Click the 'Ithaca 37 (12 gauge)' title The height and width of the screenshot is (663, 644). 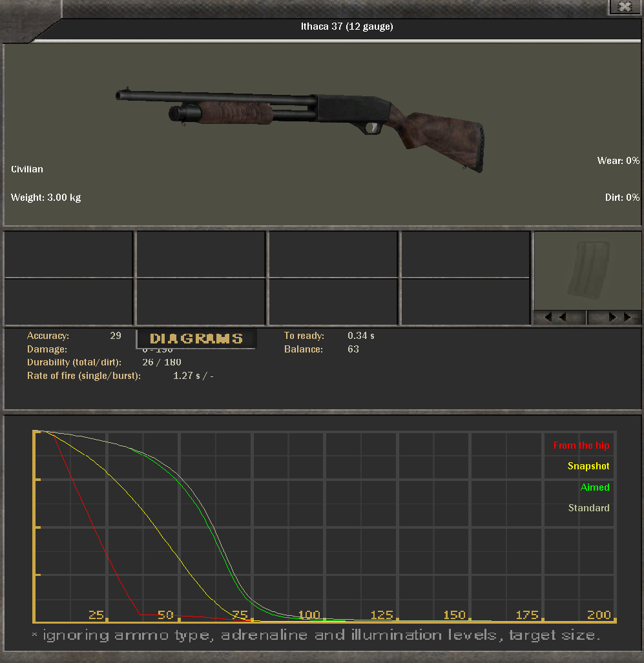[x=347, y=26]
